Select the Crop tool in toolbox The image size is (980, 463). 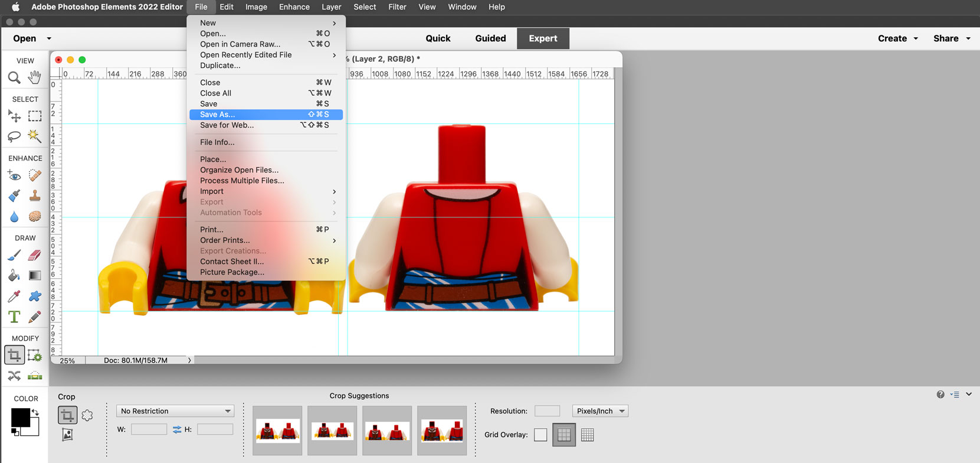click(x=14, y=355)
